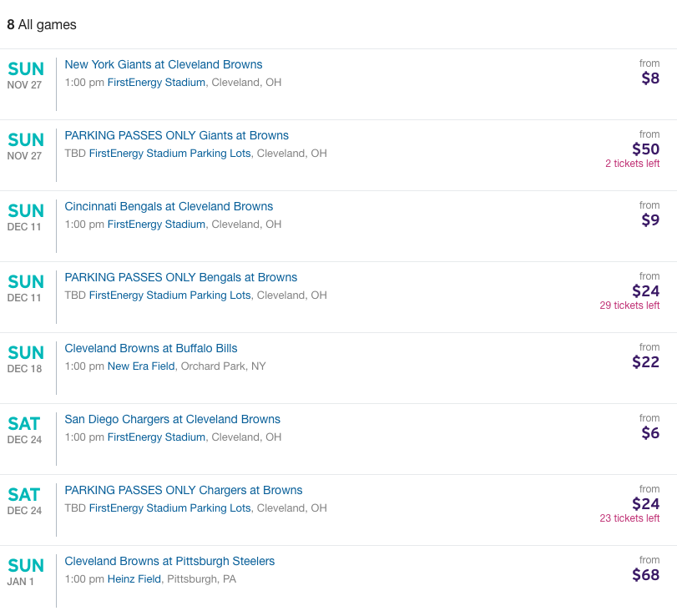Image resolution: width=677 pixels, height=616 pixels.
Task: Open San Diego Chargers at Cleveland Browns
Action: pos(172,419)
